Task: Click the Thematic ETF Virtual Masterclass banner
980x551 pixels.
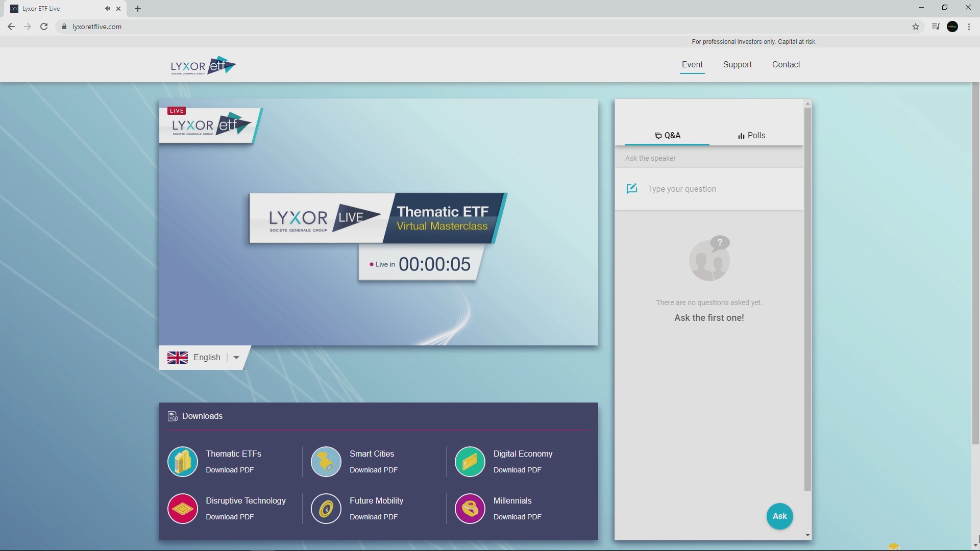Action: click(378, 218)
